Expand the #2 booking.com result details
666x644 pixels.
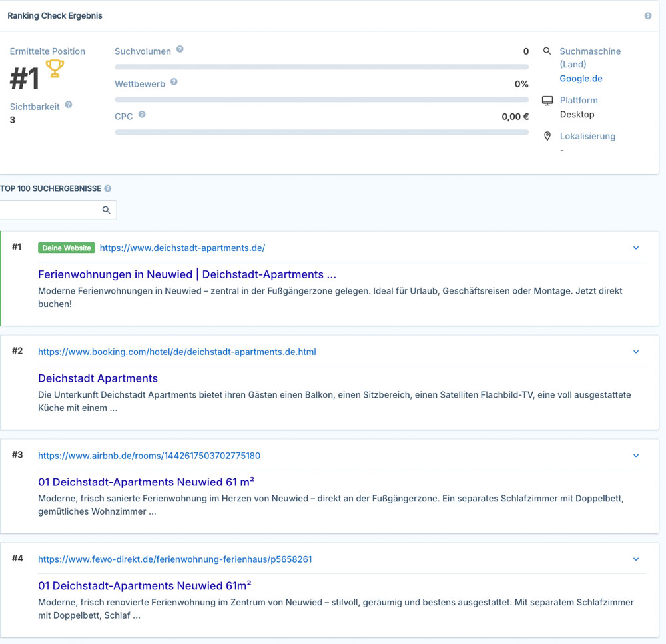tap(635, 352)
